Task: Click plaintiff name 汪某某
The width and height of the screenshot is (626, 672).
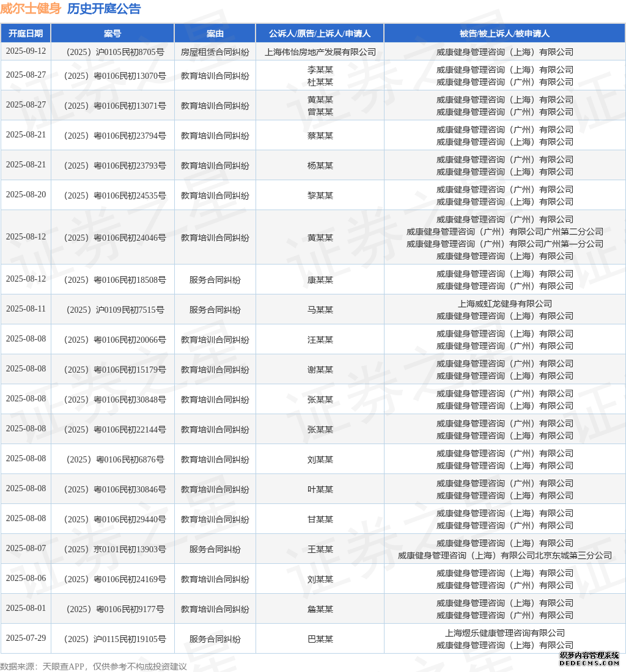Action: [x=320, y=340]
